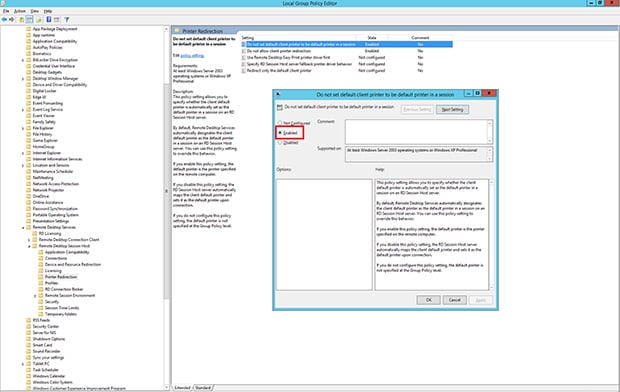Select Session Time Limits in tree
The image size is (620, 392).
(x=62, y=308)
